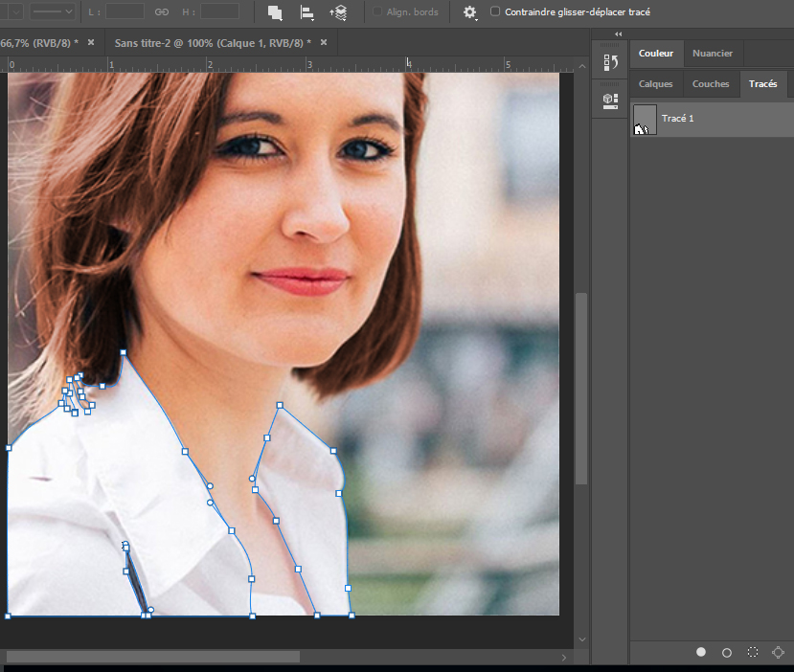This screenshot has width=794, height=672.
Task: Select the Tracé 1 path thumbnail
Action: (x=645, y=120)
